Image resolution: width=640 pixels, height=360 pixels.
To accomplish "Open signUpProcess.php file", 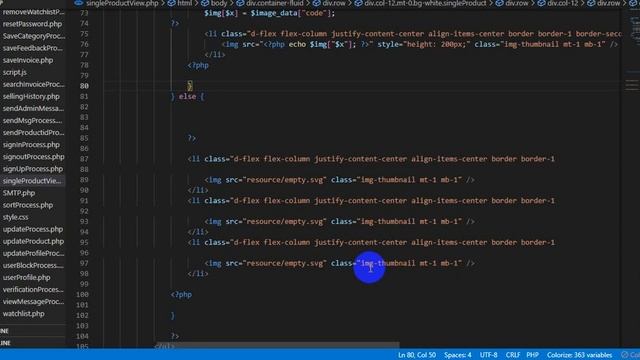I will point(33,169).
